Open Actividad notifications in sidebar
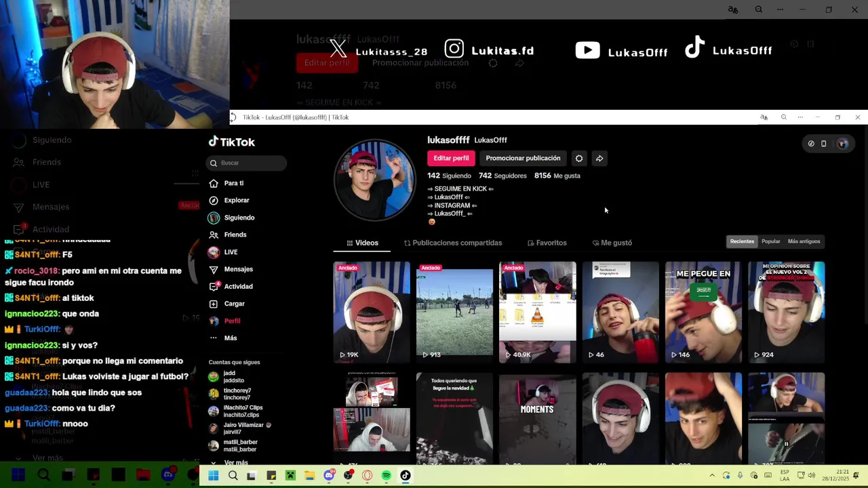 pyautogui.click(x=231, y=286)
